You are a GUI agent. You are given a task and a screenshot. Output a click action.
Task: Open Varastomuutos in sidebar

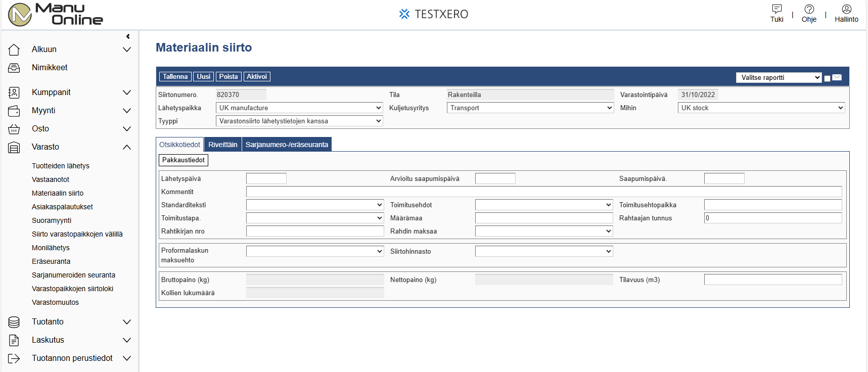55,302
